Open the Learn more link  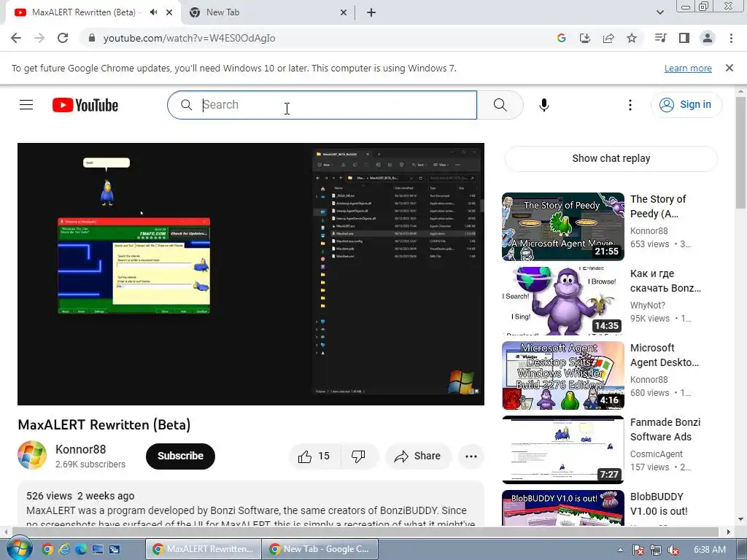(688, 68)
